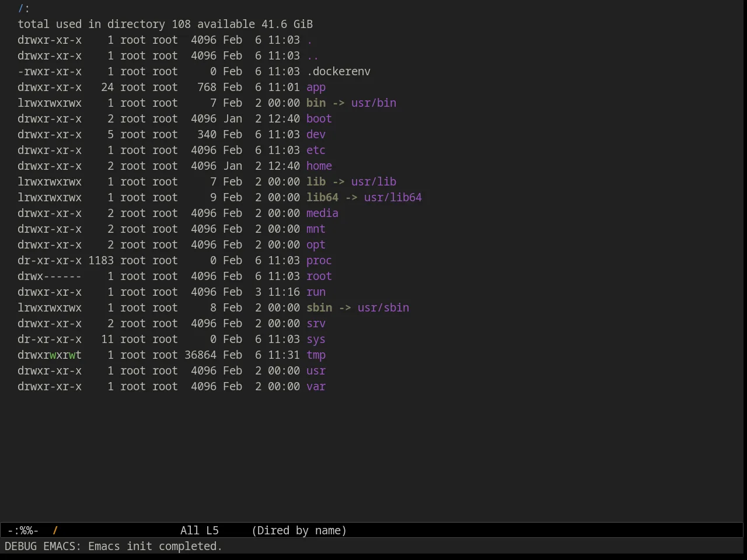Viewport: 747px width, 560px height.
Task: Open the media directory
Action: pyautogui.click(x=322, y=213)
